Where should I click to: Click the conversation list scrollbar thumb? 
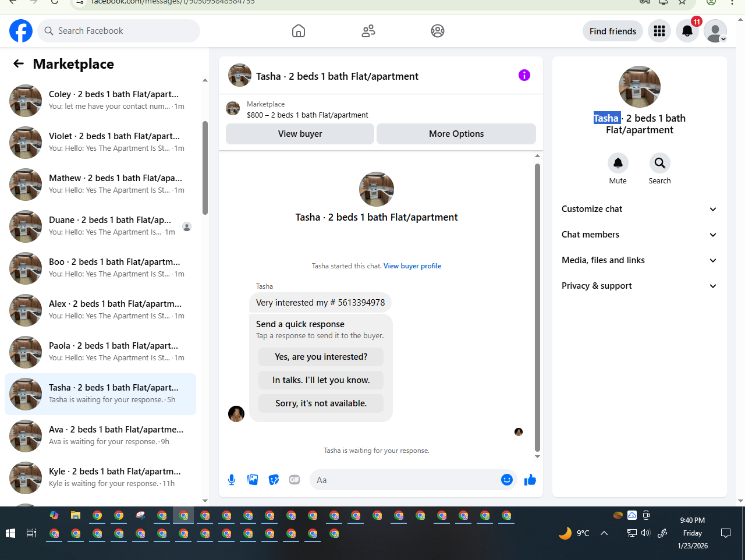tap(205, 168)
